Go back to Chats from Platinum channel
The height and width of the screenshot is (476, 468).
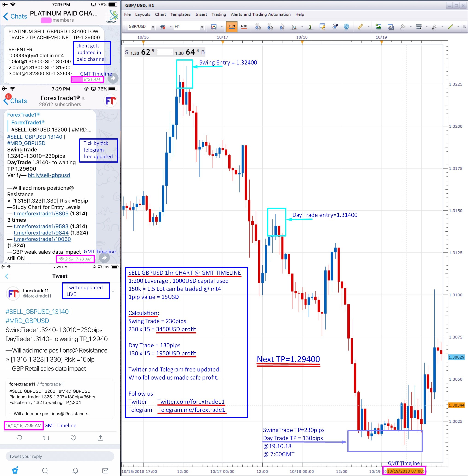click(x=15, y=16)
